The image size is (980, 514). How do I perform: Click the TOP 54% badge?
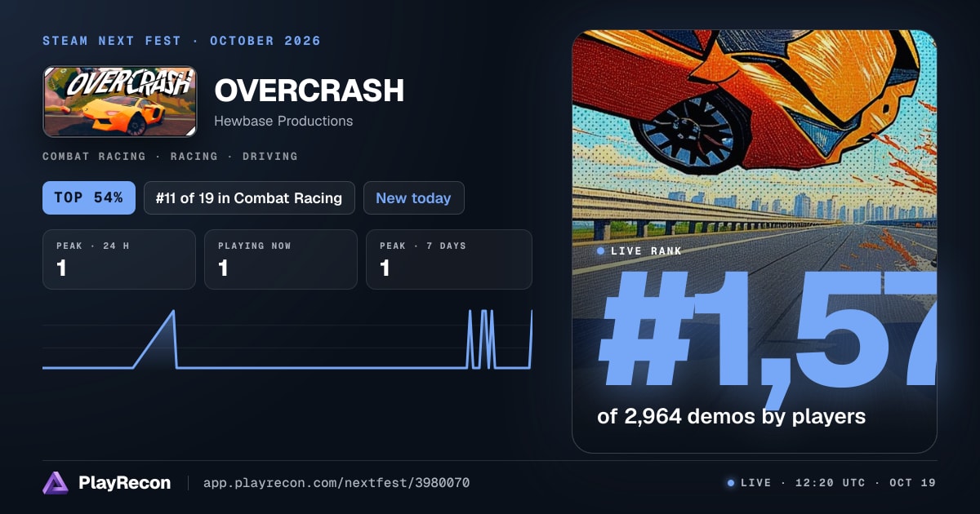click(89, 198)
